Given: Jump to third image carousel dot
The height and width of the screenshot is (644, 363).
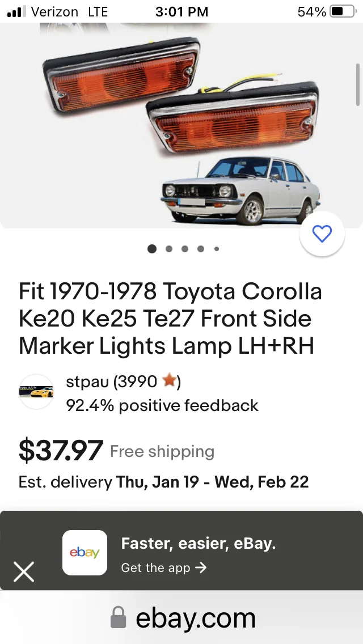Looking at the screenshot, I should click(184, 248).
